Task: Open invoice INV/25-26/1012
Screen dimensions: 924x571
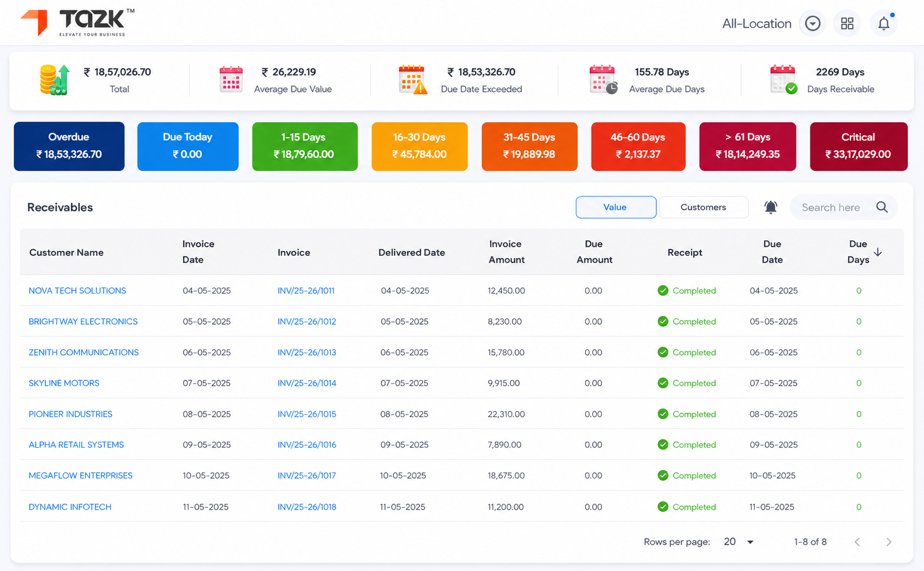Action: coord(306,321)
